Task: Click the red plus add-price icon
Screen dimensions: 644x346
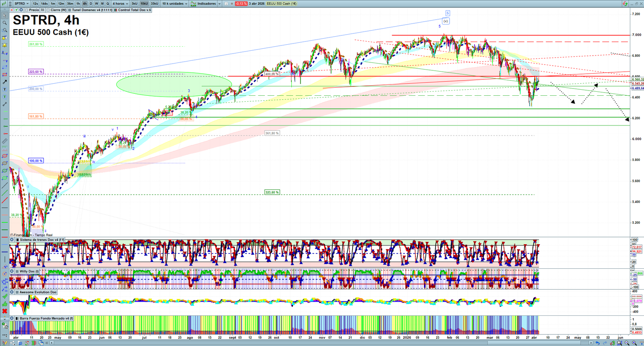Action: 12,10
